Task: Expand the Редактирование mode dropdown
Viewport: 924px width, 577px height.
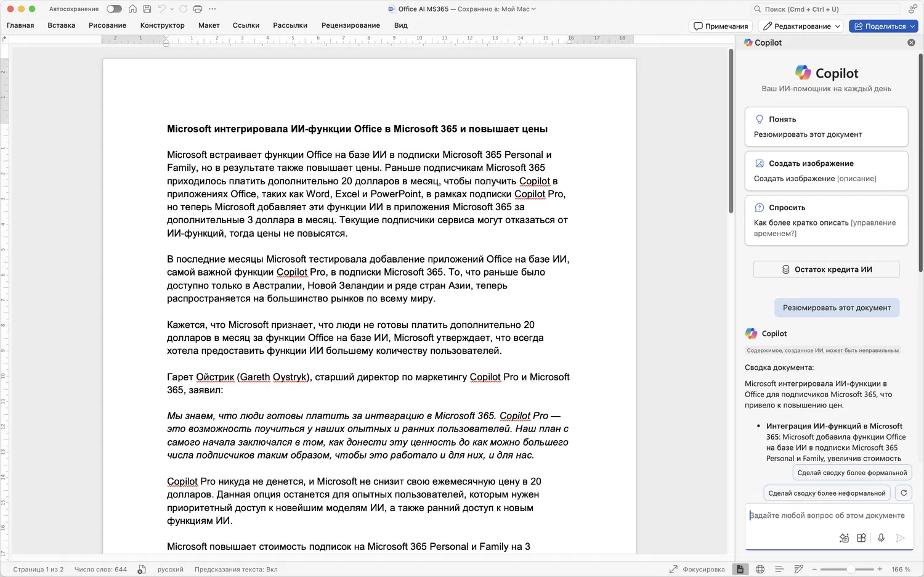Action: 801,27
